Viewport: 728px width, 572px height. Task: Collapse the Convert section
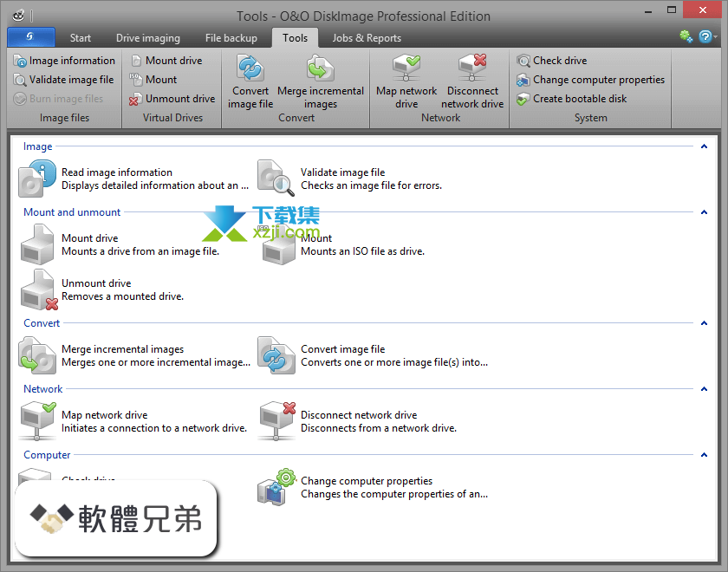[x=704, y=323]
